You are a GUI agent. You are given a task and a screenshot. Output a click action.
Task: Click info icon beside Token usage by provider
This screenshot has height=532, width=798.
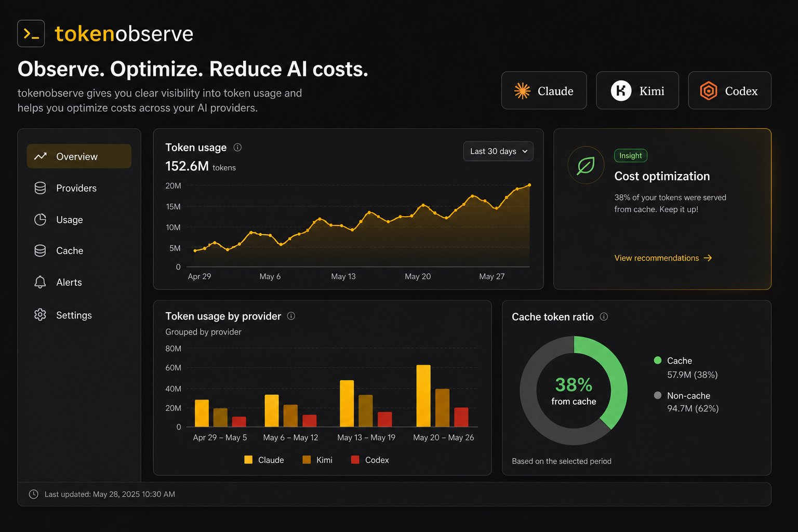pos(291,316)
